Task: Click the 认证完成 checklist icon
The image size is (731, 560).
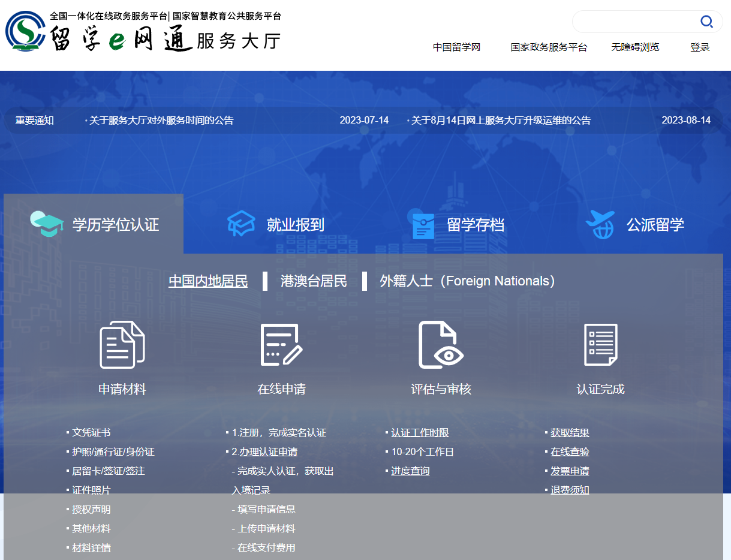Action: coord(600,345)
